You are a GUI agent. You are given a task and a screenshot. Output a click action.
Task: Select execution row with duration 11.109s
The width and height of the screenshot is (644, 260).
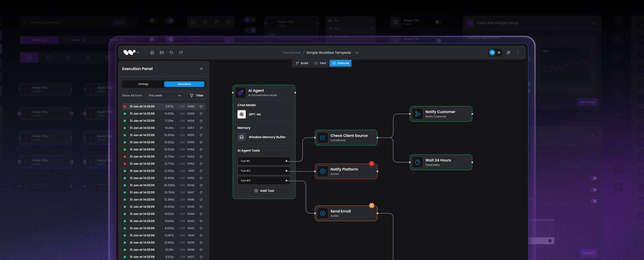[164, 121]
